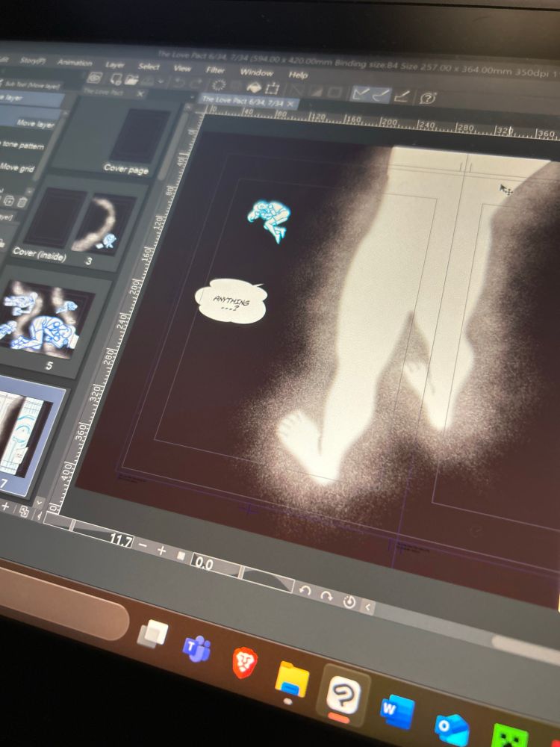Open the Animation menu

(x=74, y=63)
